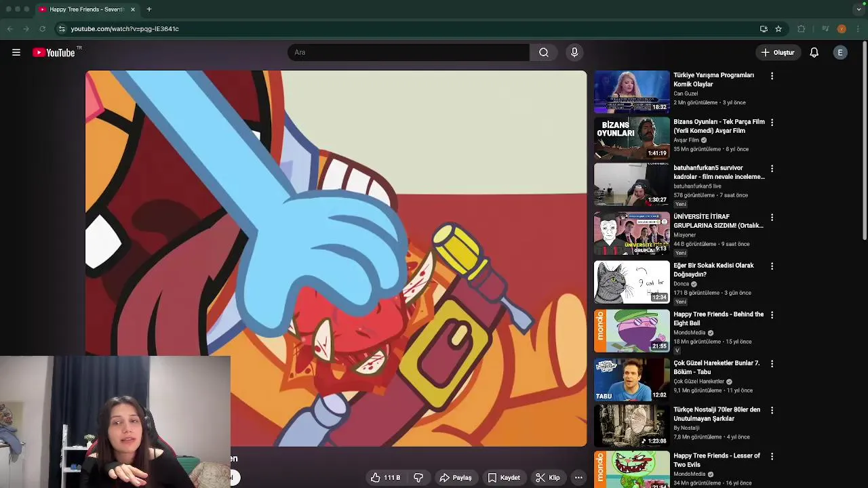This screenshot has height=488, width=868.
Task: Open options for batuhanfurkan5 survivor video
Action: pyautogui.click(x=772, y=169)
